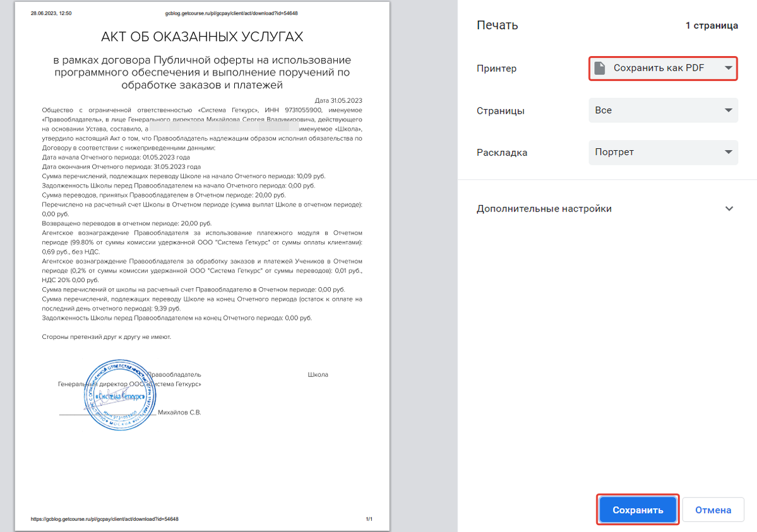Click the Дополнительные настройки chevron arrow
This screenshot has width=757, height=532.
pyautogui.click(x=729, y=208)
